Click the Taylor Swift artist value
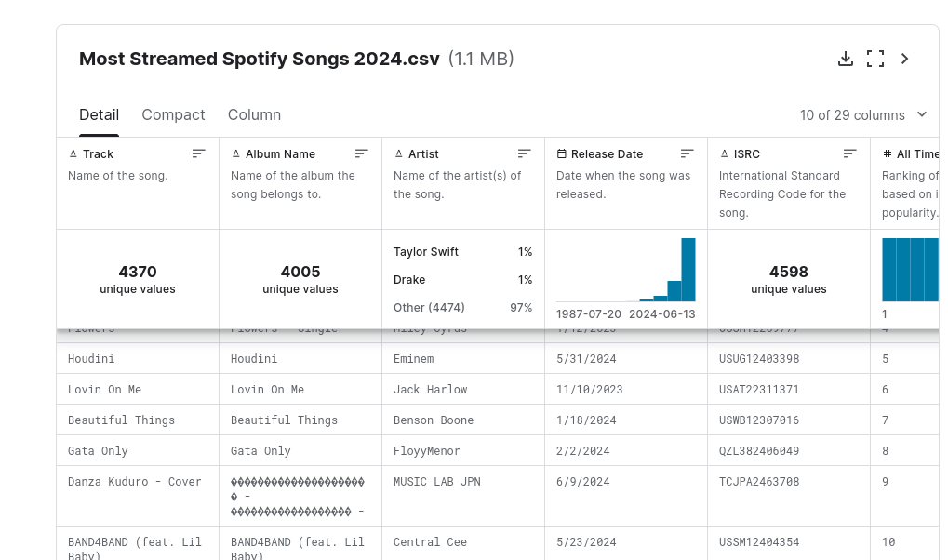The height and width of the screenshot is (560, 948). [x=426, y=252]
